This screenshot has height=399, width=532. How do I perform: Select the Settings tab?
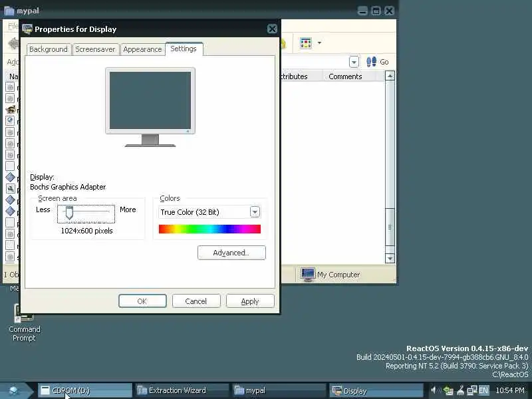(x=184, y=49)
